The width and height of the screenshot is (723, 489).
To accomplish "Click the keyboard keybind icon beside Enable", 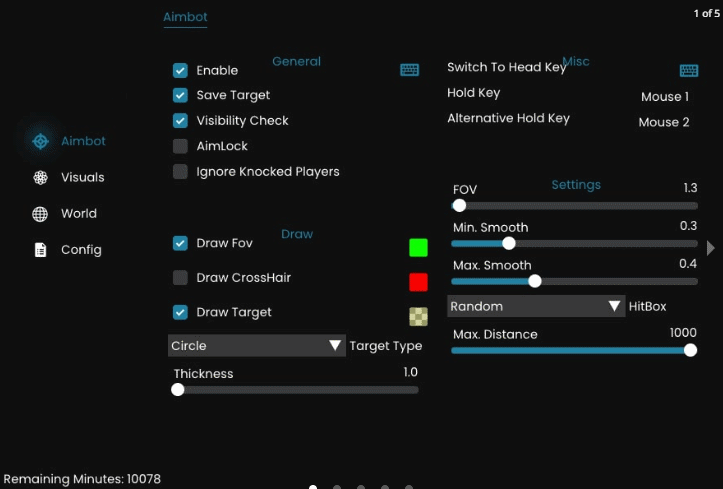I will (409, 70).
